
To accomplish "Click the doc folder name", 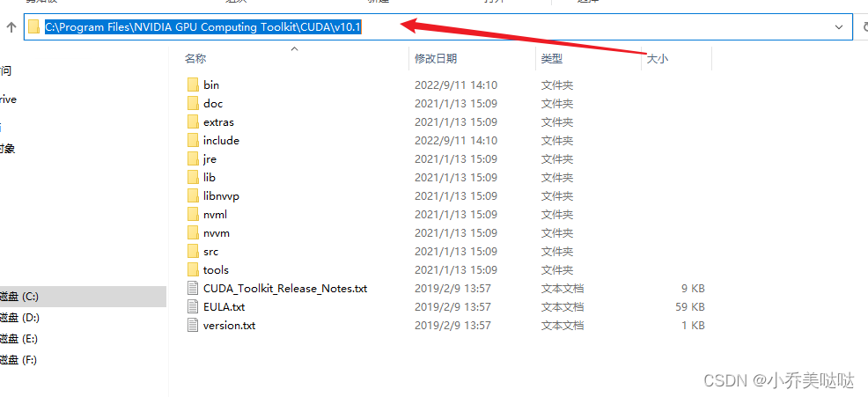I will [213, 104].
